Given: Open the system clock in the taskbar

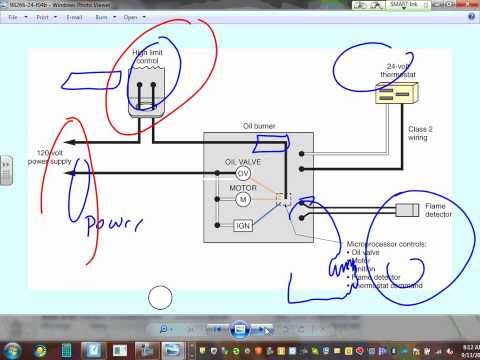Looking at the screenshot, I should pyautogui.click(x=471, y=351).
